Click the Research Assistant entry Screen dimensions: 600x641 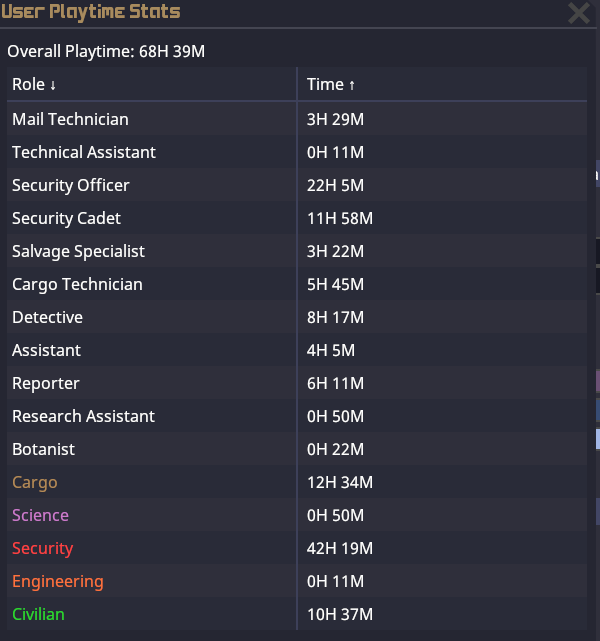pyautogui.click(x=83, y=416)
